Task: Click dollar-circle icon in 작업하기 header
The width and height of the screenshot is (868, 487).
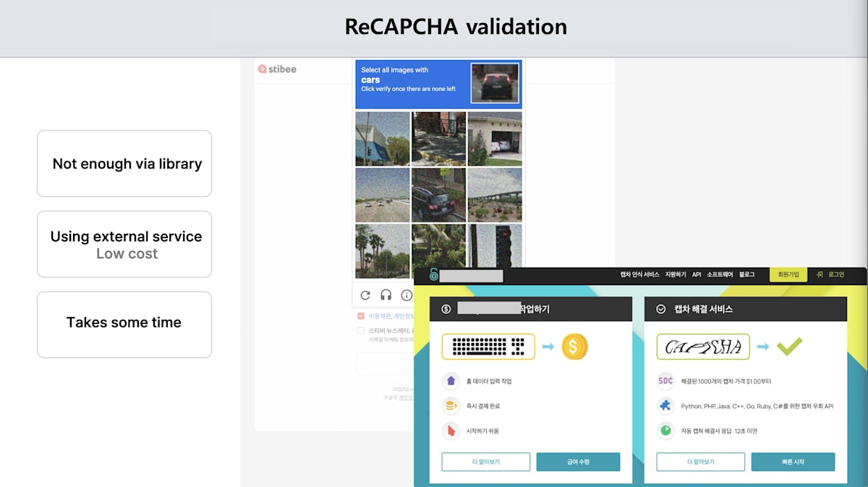Action: click(x=446, y=309)
